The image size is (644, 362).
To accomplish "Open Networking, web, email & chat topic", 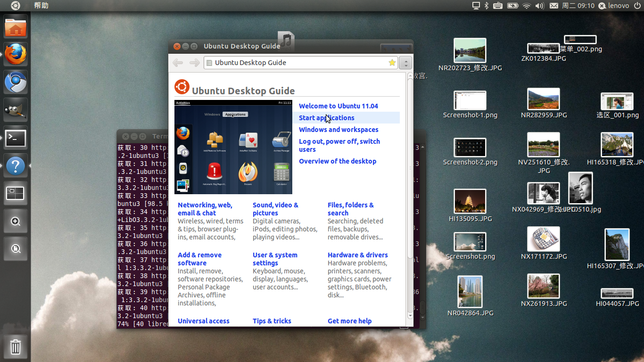I will [205, 209].
